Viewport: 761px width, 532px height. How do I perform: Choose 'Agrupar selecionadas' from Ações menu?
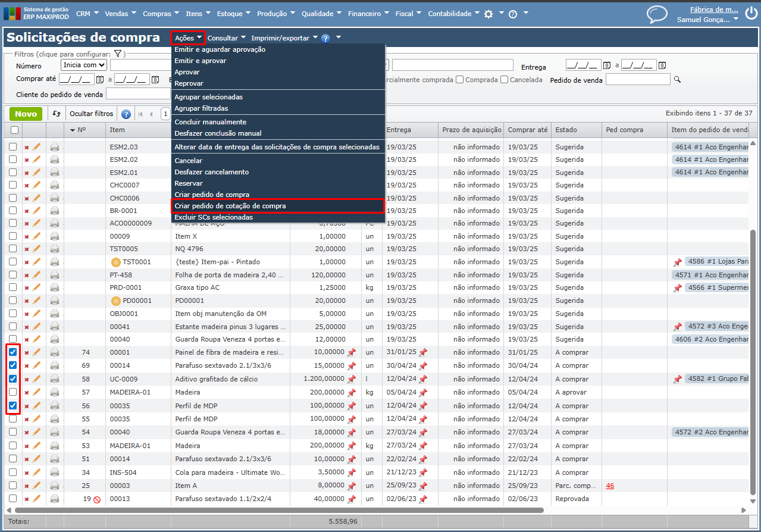click(208, 97)
